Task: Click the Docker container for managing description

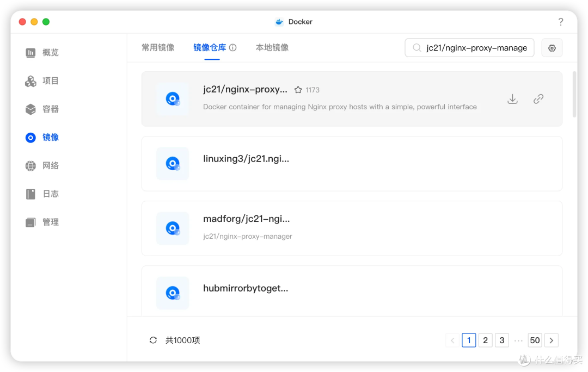Action: click(340, 107)
